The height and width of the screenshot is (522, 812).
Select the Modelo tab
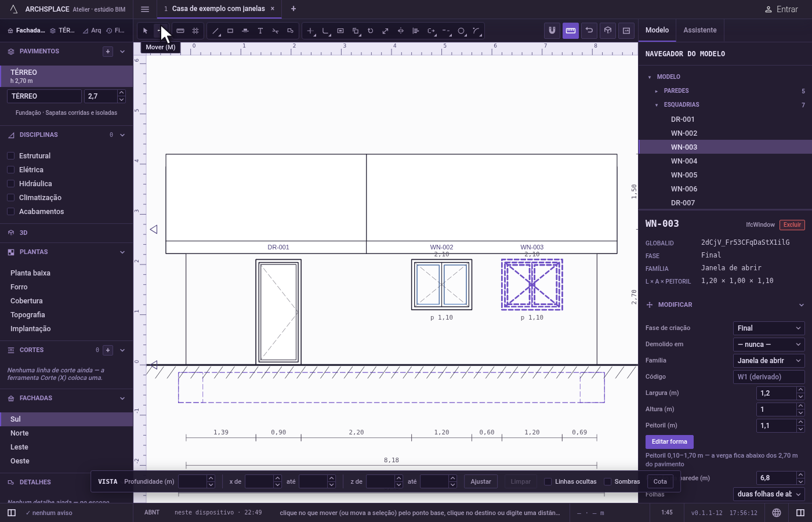(657, 30)
